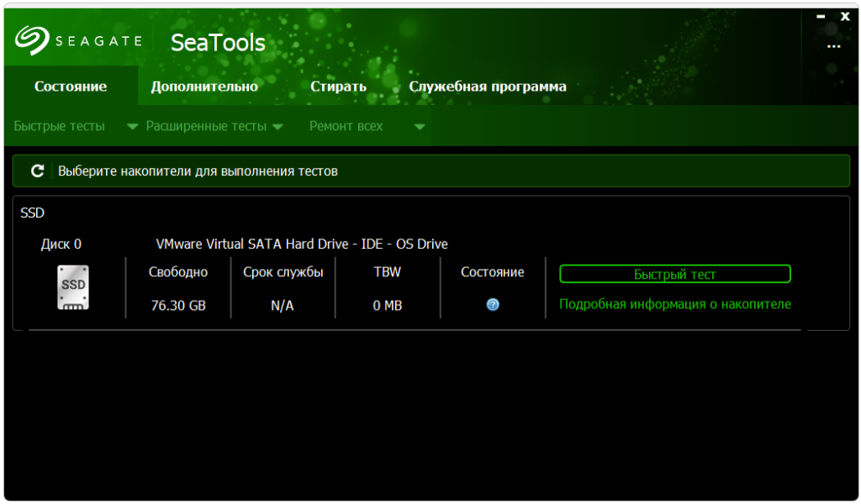Click the refresh drives icon
The height and width of the screenshot is (504, 861).
click(x=37, y=171)
